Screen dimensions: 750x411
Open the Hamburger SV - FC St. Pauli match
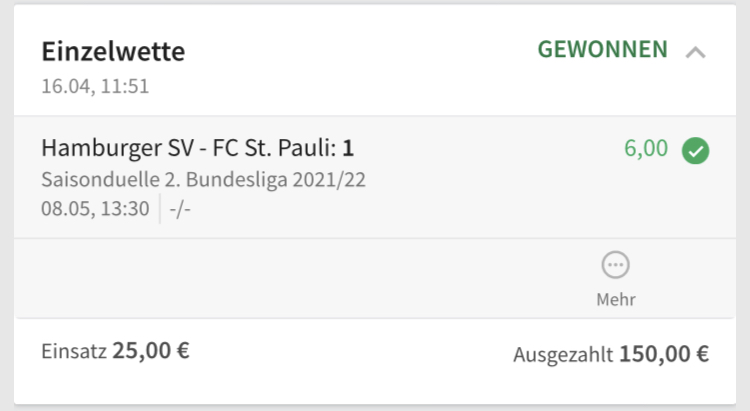click(198, 148)
